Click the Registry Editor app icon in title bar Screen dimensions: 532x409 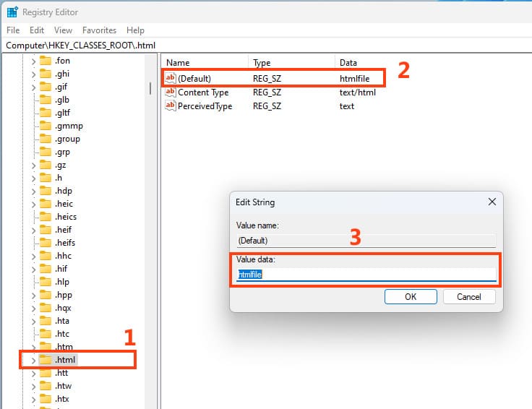click(x=12, y=12)
